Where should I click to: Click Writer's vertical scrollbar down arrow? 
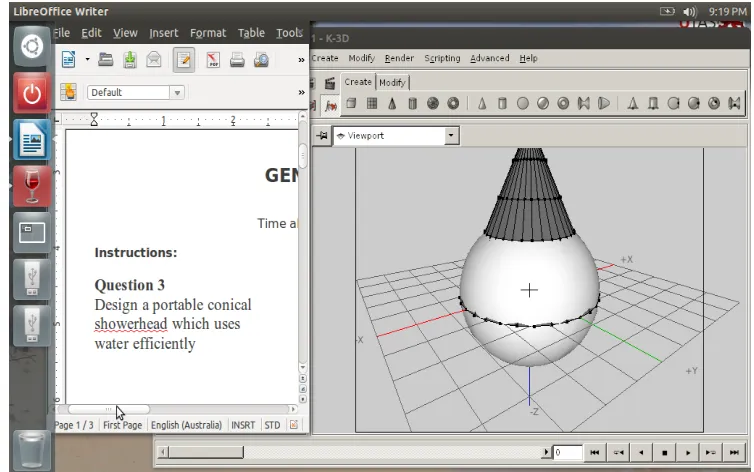pos(302,367)
